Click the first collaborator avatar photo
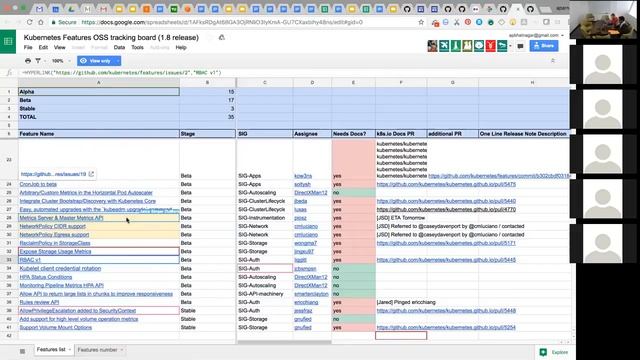Screen dimensions: 640x360 click(x=432, y=46)
